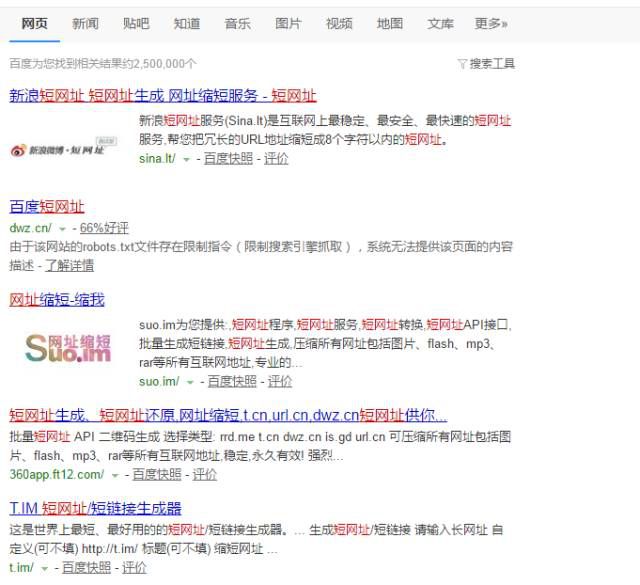Open the 文库 tab
Image resolution: width=640 pixels, height=585 pixels.
tap(440, 24)
